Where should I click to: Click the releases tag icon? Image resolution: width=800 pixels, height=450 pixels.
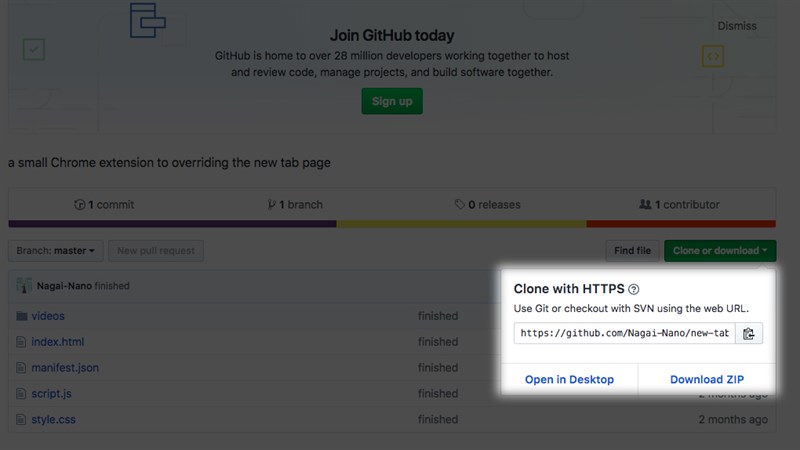(x=460, y=205)
